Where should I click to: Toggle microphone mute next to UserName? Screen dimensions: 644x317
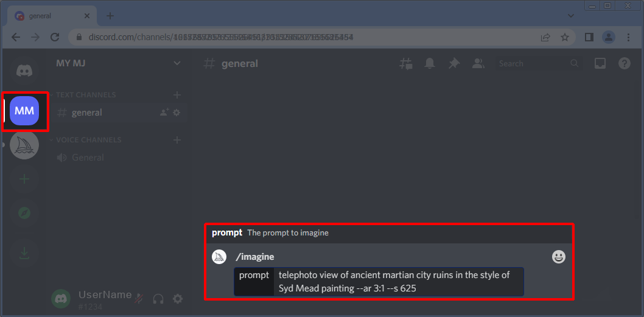pos(139,299)
